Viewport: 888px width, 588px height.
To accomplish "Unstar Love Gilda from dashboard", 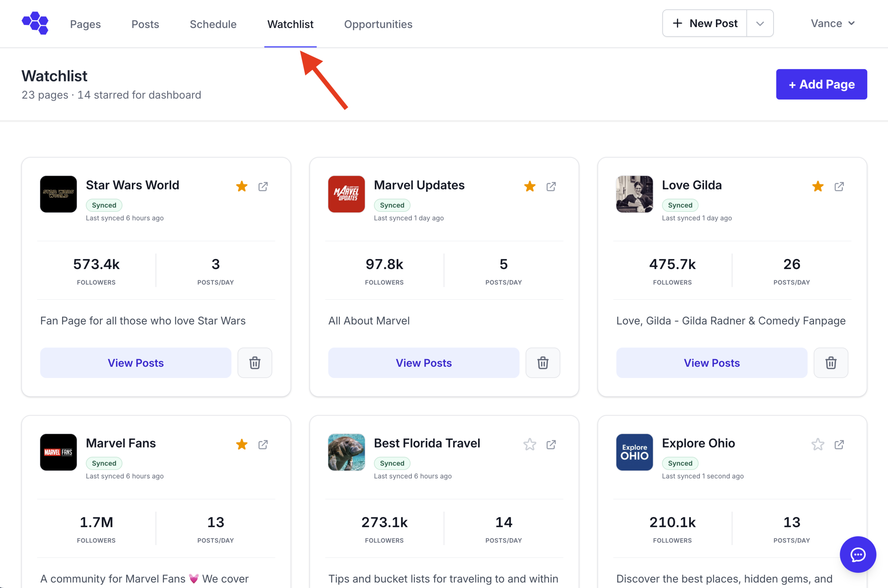I will [x=818, y=187].
